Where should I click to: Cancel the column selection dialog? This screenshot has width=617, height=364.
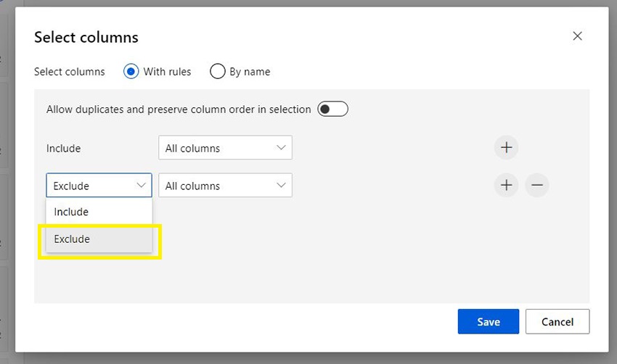(557, 322)
